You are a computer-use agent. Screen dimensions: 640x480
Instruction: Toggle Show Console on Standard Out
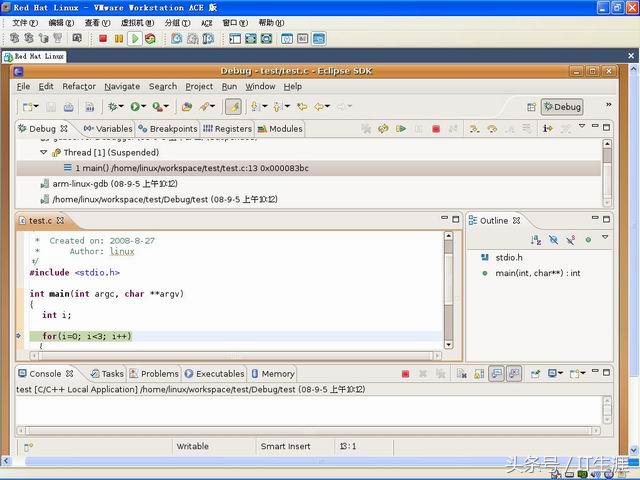(496, 373)
